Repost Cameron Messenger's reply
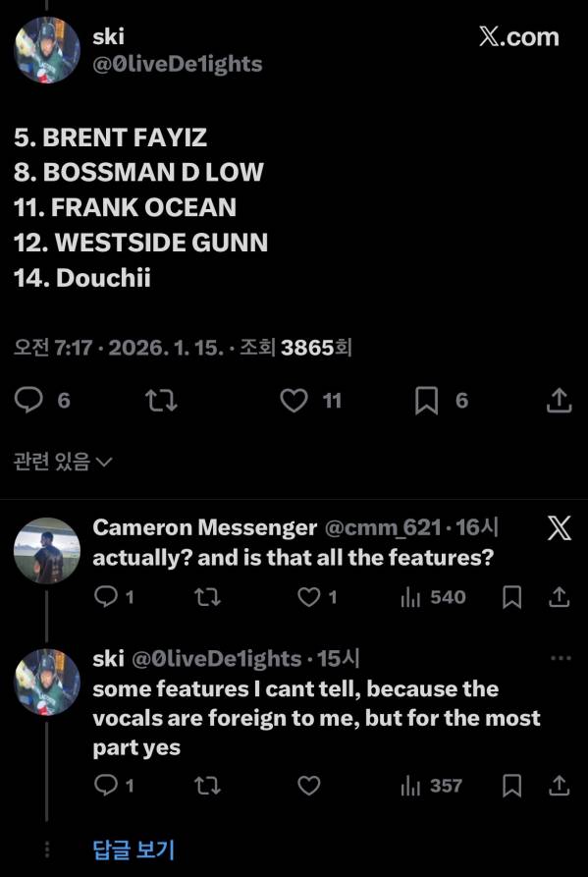 207,597
